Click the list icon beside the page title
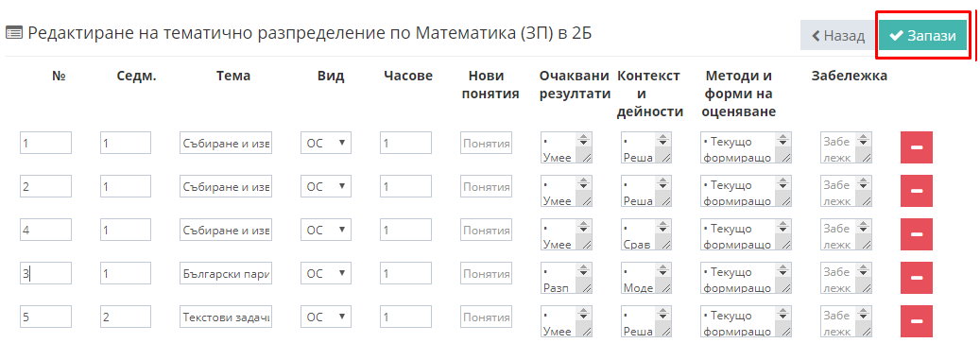This screenshot has height=343, width=980. 14,34
